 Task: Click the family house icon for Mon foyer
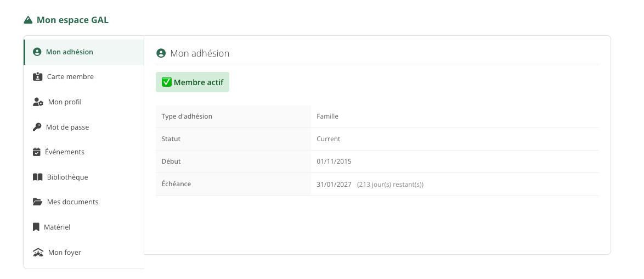[38, 252]
